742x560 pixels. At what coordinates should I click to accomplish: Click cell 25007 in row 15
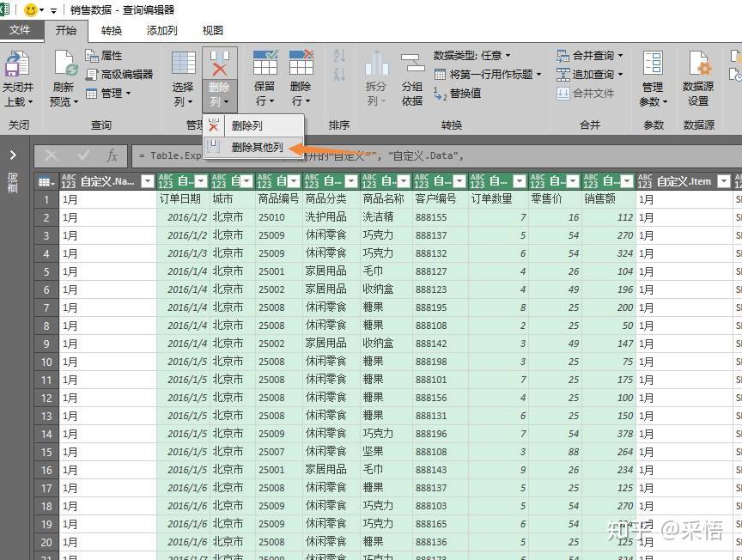(x=279, y=452)
